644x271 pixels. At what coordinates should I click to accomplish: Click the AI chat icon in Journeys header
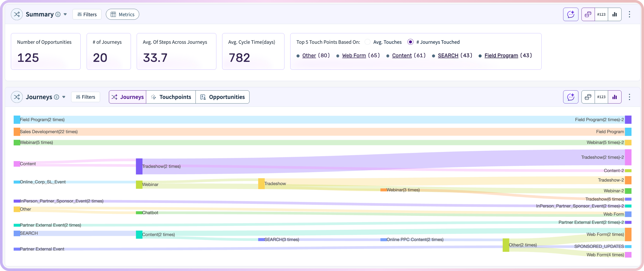pyautogui.click(x=571, y=97)
